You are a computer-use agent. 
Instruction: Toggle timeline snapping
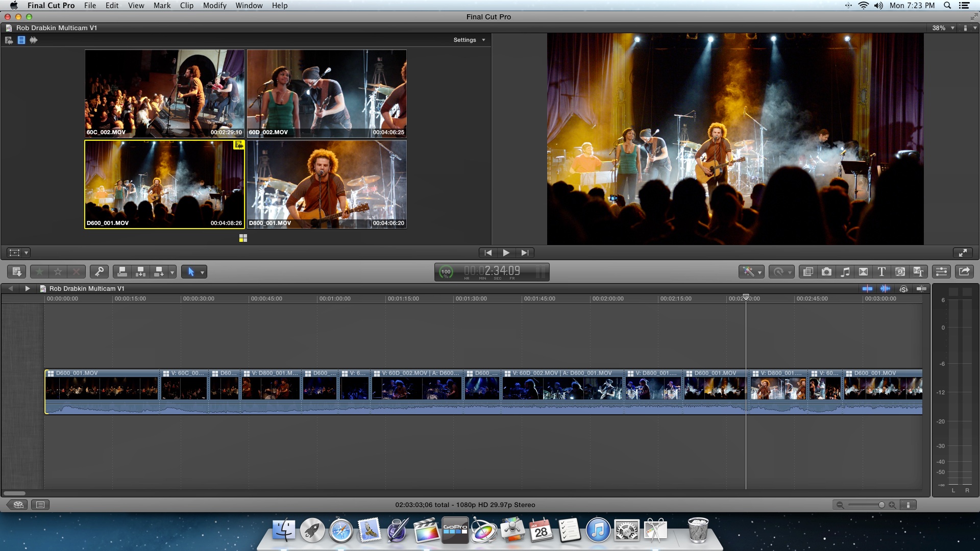click(921, 289)
